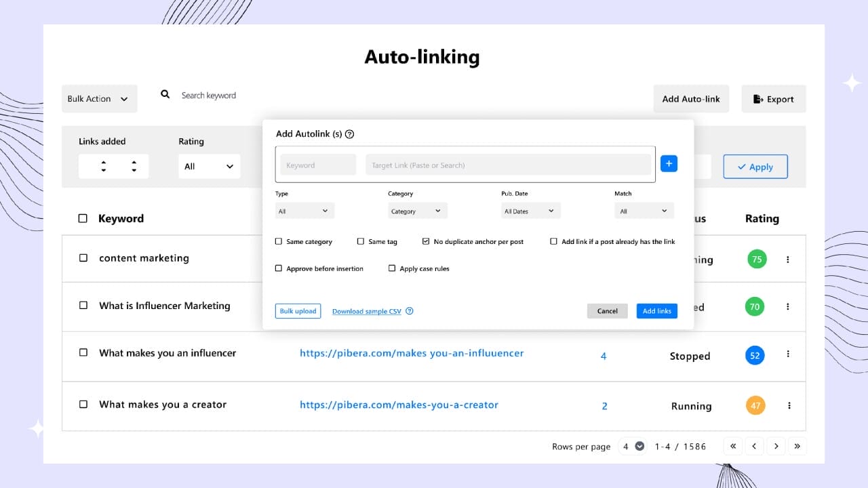Click the Target Link input field

click(507, 165)
